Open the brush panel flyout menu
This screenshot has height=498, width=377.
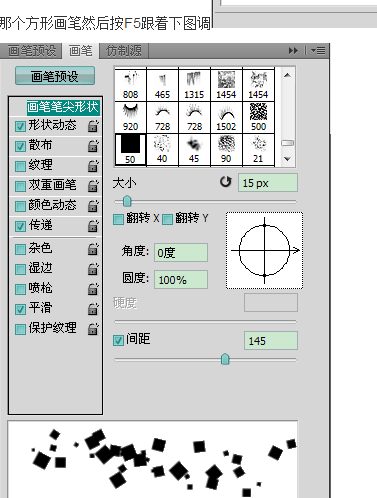click(x=318, y=51)
